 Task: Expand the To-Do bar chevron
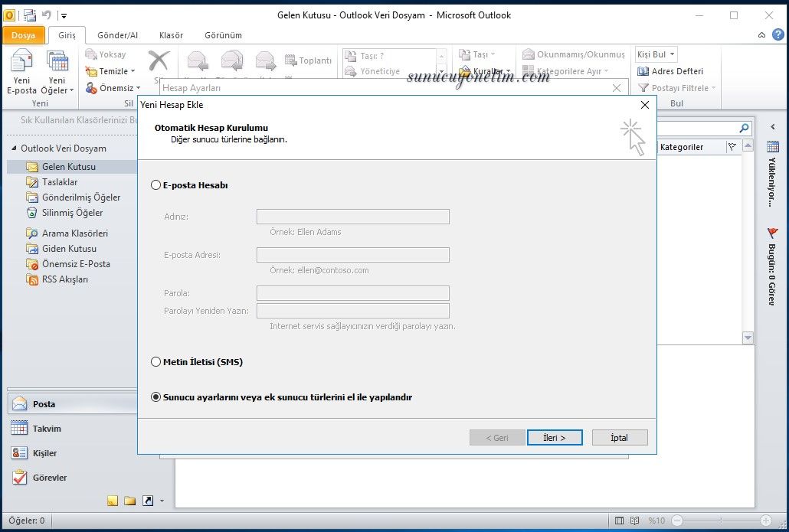point(773,127)
